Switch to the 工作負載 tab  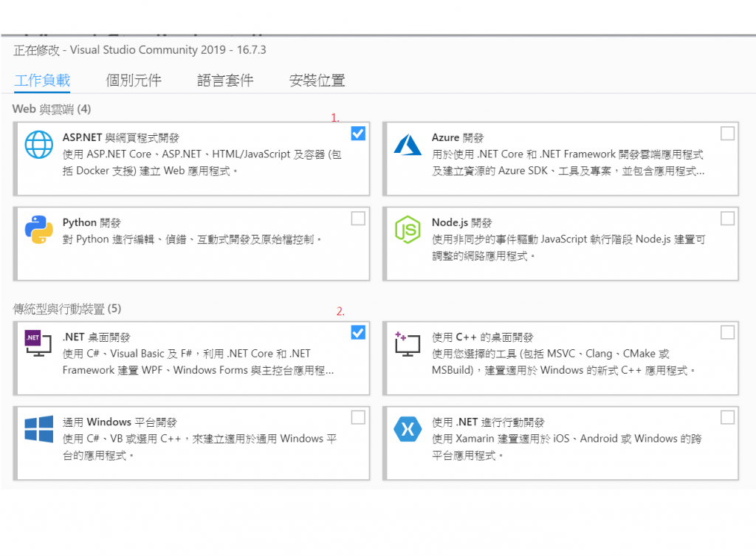(42, 80)
